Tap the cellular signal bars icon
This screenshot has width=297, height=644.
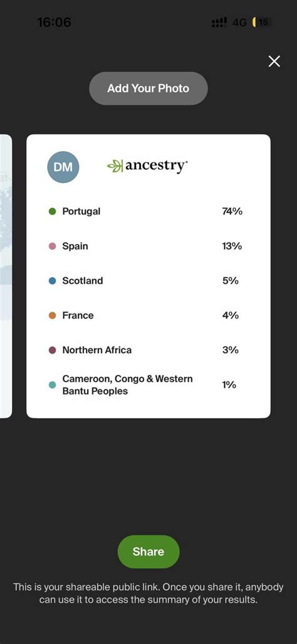tap(219, 22)
